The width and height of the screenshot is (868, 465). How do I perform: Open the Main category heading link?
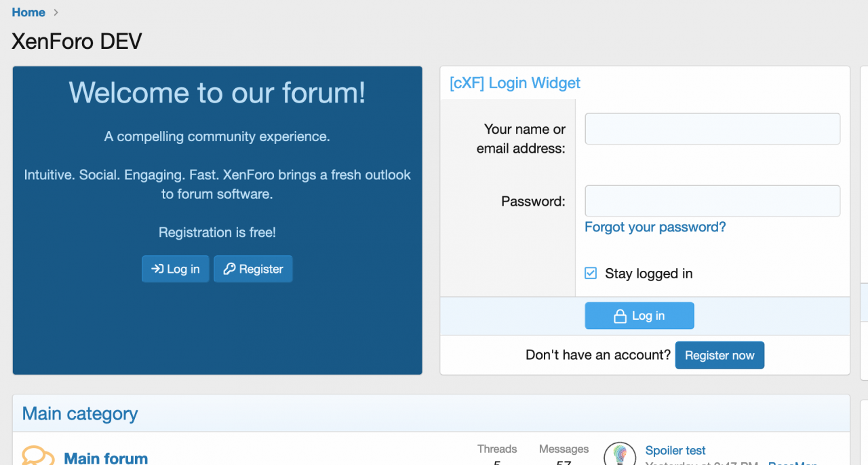pyautogui.click(x=80, y=413)
